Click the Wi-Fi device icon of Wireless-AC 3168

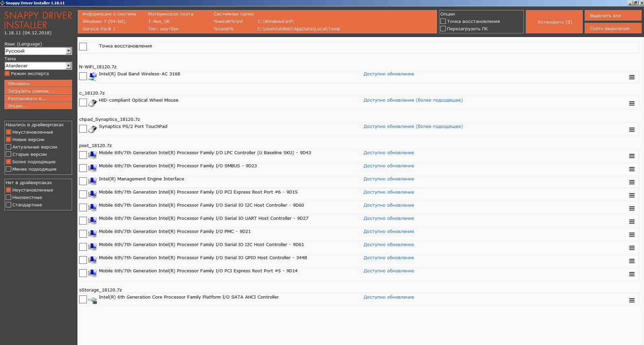[93, 77]
